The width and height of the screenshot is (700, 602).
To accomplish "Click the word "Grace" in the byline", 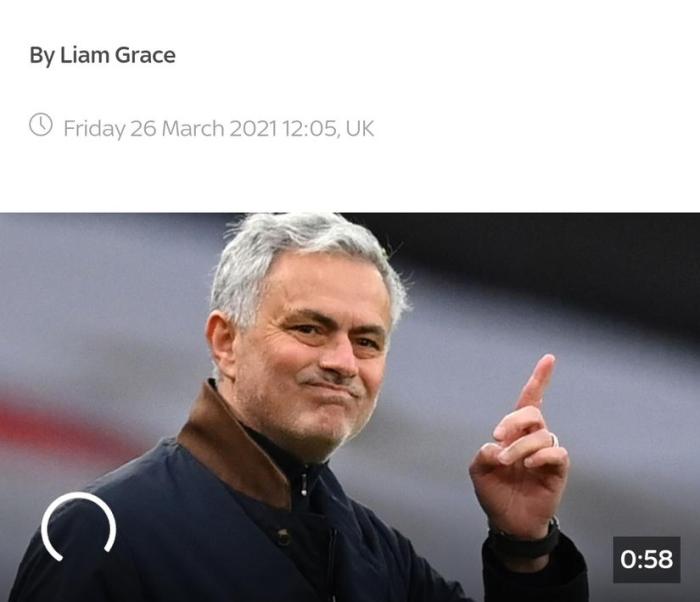I will coord(145,55).
